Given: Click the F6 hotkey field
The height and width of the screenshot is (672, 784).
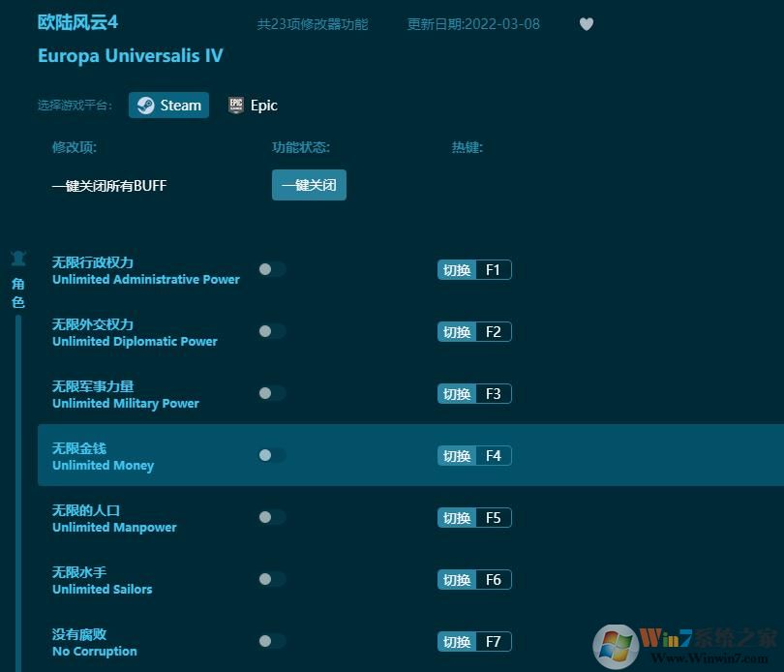Looking at the screenshot, I should click(x=494, y=580).
